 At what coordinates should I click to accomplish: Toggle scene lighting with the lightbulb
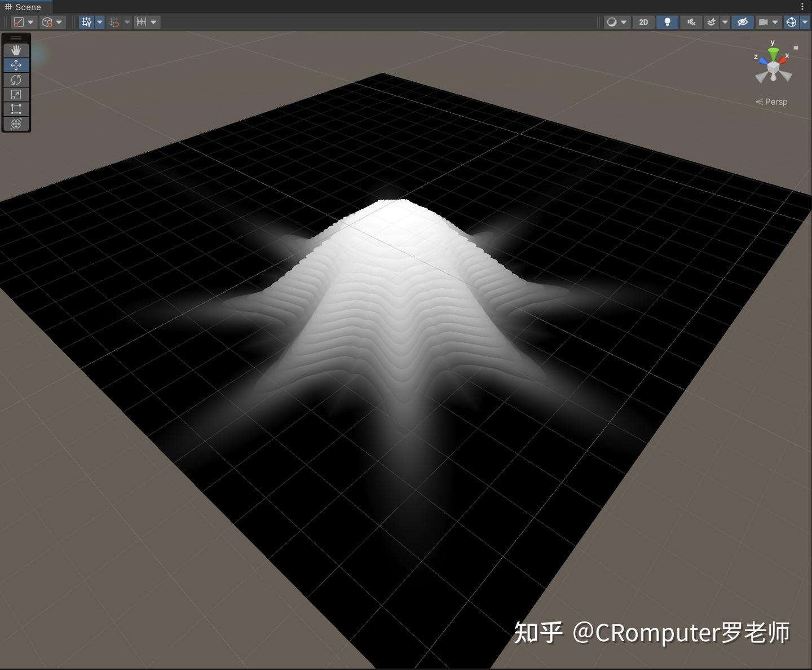click(x=667, y=22)
